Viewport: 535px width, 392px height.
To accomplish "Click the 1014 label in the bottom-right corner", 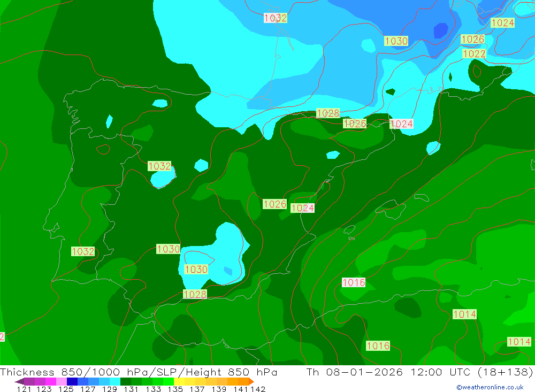I will point(519,342).
